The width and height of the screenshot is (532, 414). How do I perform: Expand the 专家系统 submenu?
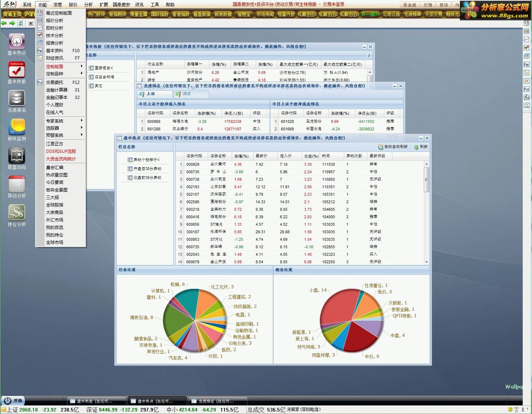[x=61, y=121]
